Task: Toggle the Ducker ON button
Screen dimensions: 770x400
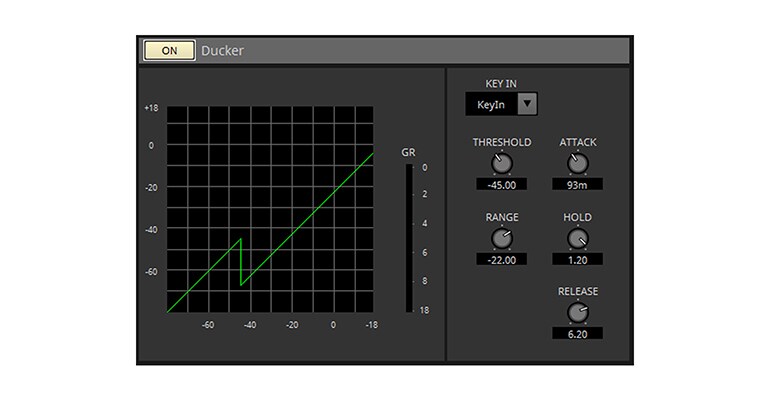Action: tap(170, 50)
